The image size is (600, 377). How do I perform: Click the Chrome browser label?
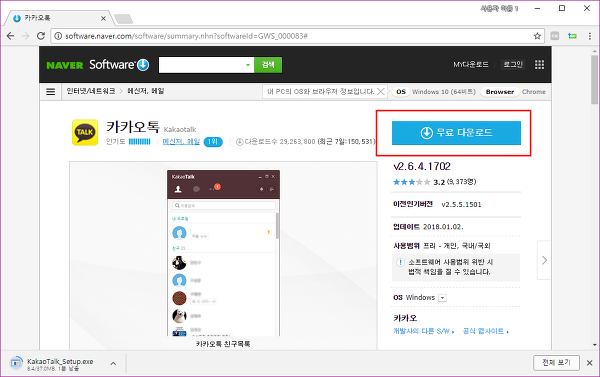pyautogui.click(x=534, y=92)
